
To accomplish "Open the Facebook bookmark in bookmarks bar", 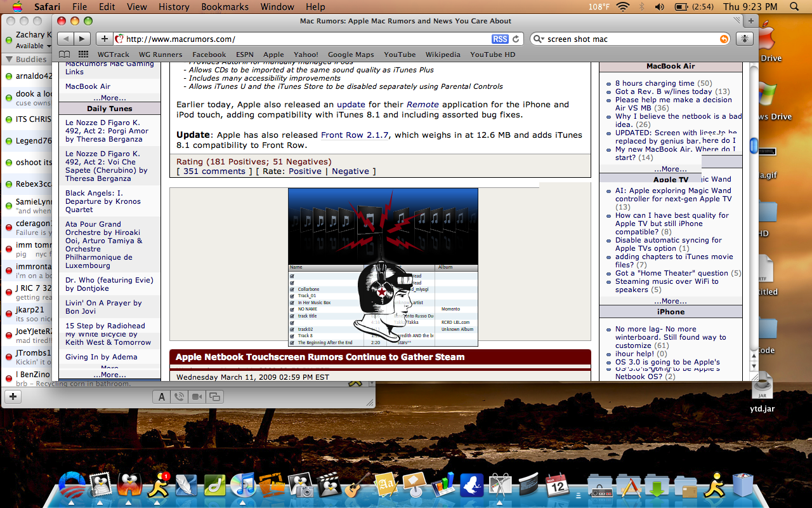I will coord(209,55).
